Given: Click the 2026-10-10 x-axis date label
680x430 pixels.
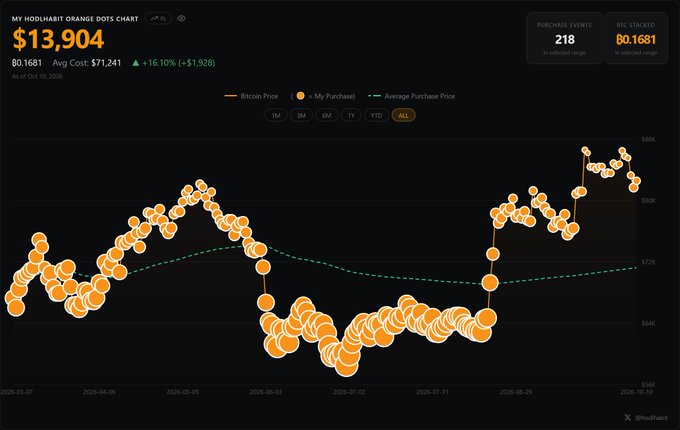Looking at the screenshot, I should 636,392.
